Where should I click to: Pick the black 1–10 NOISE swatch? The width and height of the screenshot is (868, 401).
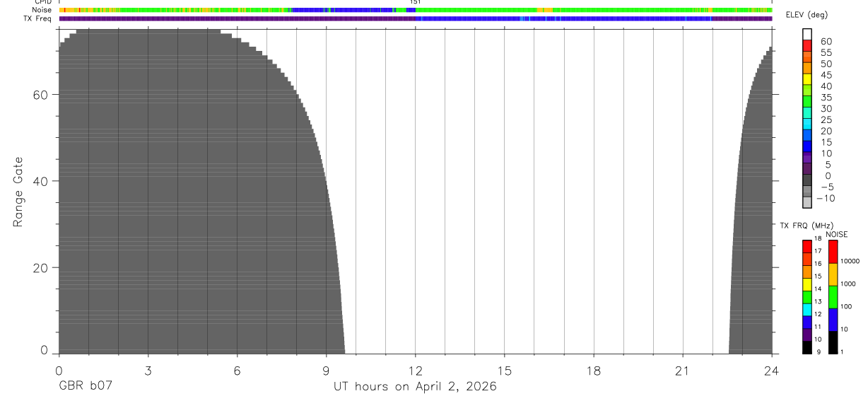pos(833,342)
